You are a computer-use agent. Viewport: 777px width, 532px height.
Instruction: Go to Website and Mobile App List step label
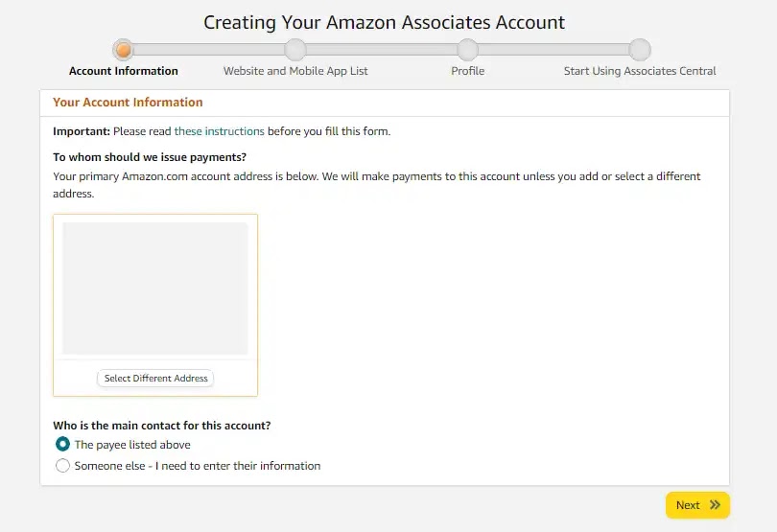click(x=295, y=71)
